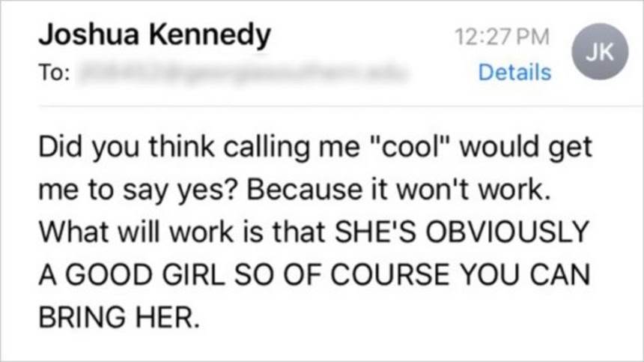Tap the line starting "Did you think"
Viewport: 644px width, 362px height.
tap(315, 147)
